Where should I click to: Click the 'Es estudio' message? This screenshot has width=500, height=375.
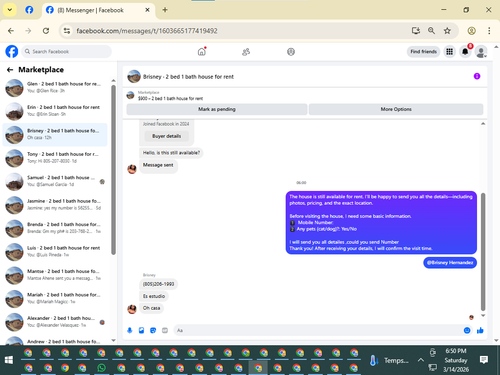pos(154,296)
